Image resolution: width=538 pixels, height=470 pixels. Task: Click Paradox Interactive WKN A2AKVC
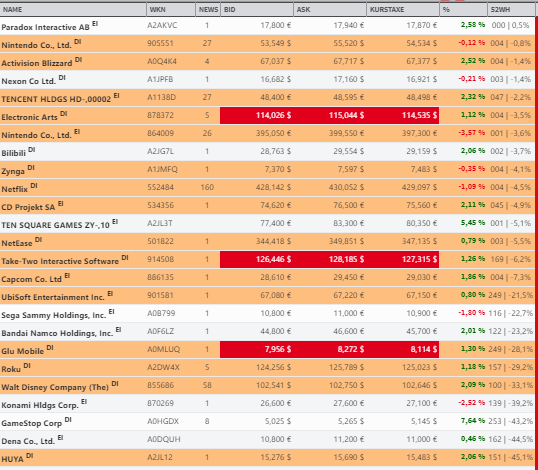tap(162, 25)
